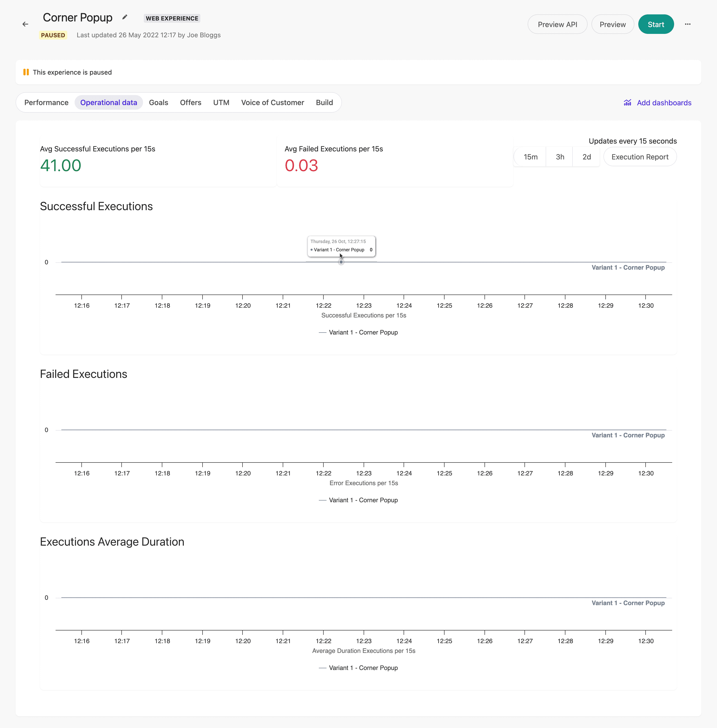This screenshot has height=728, width=717.
Task: Switch to the Goals tab
Action: coord(159,102)
